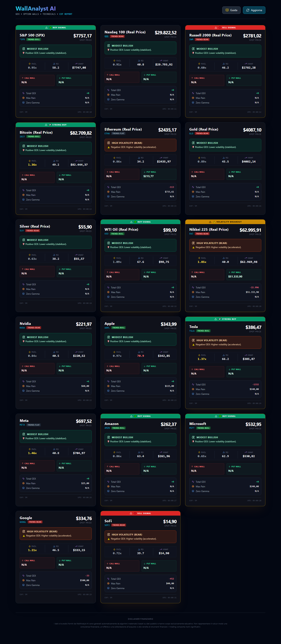Image resolution: width=281 pixels, height=644 pixels.
Task: Click the red circle icon in SoFi Sell Signal banner
Action: pos(135,513)
